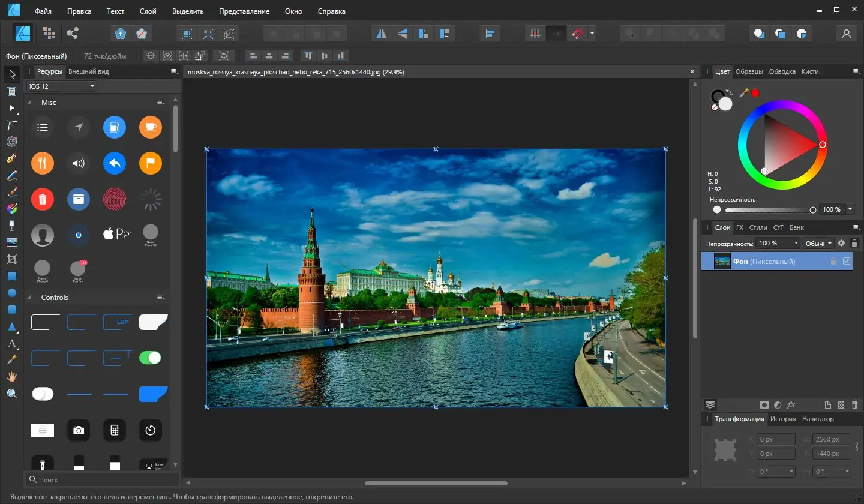Screen dimensions: 864x504
Task: Toggle snapping with the magnet icon
Action: 577,34
